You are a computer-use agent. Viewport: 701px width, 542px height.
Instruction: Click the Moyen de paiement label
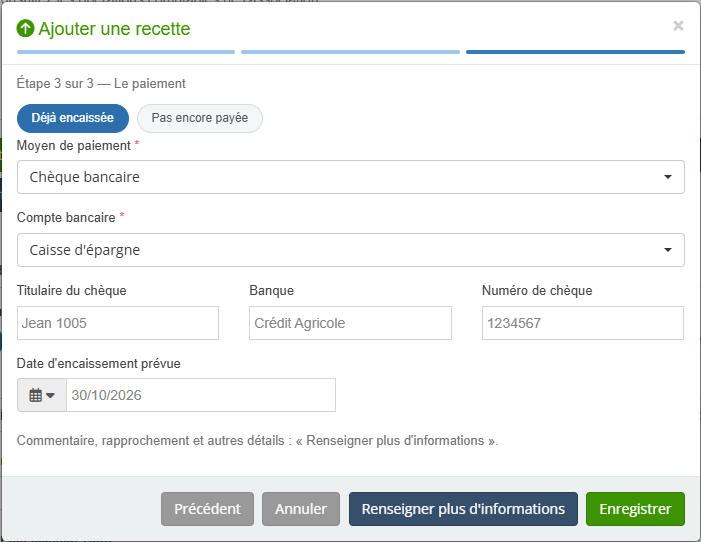pyautogui.click(x=74, y=145)
